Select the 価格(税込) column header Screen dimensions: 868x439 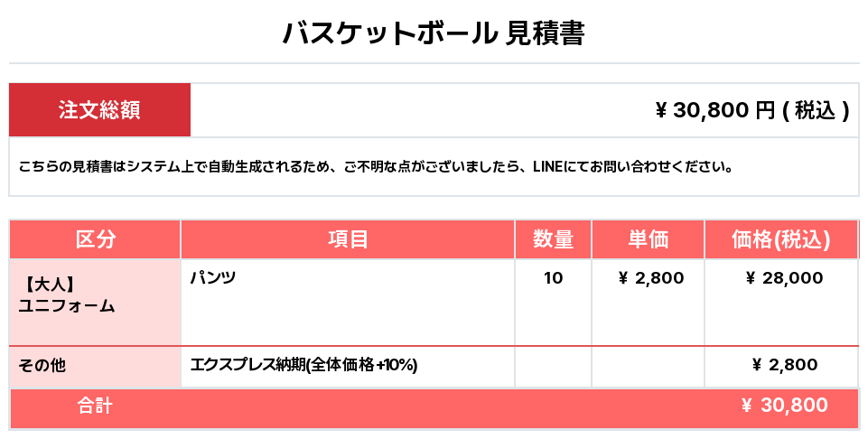pos(781,239)
